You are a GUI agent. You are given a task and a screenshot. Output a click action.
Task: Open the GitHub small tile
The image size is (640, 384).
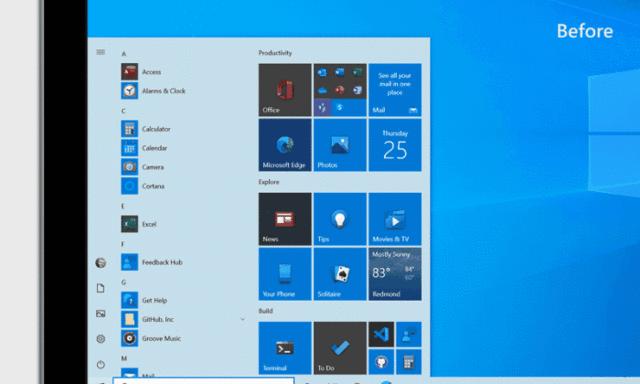point(381,362)
